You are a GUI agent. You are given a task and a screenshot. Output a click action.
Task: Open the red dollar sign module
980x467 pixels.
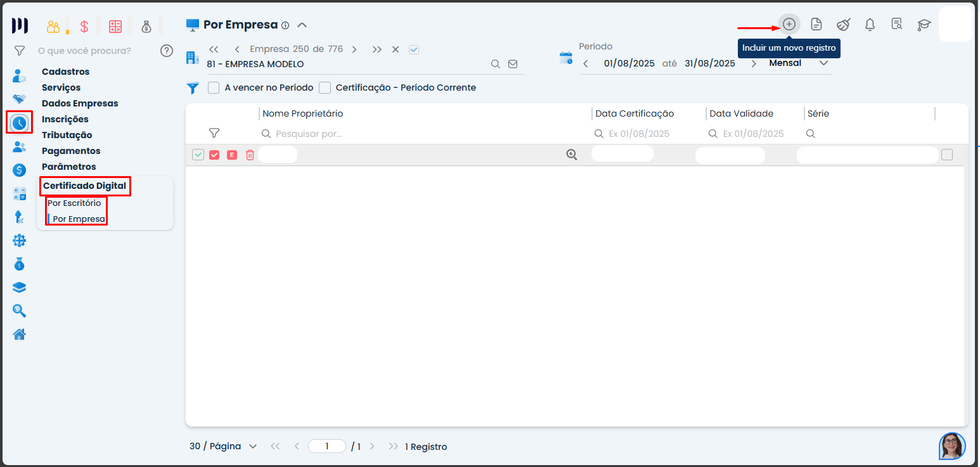pyautogui.click(x=84, y=27)
